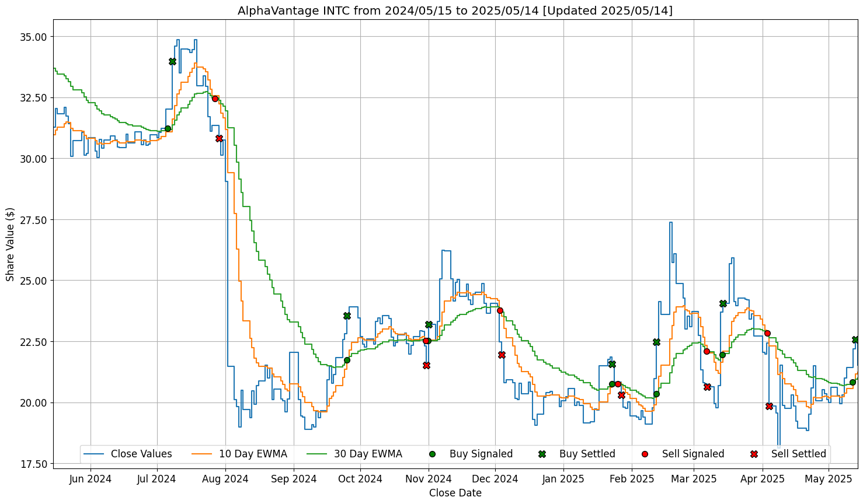
Task: Click the April 2025 Sell Signaled marker
Action: coord(767,333)
